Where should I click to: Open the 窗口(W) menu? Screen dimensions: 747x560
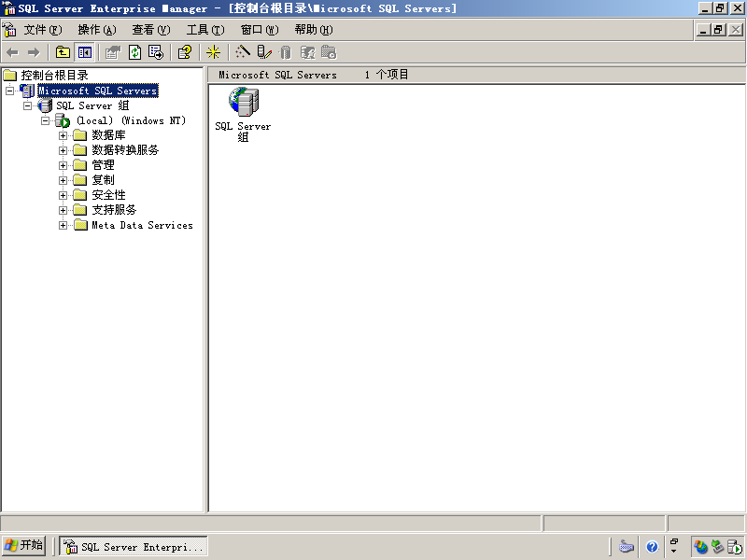pyautogui.click(x=260, y=30)
